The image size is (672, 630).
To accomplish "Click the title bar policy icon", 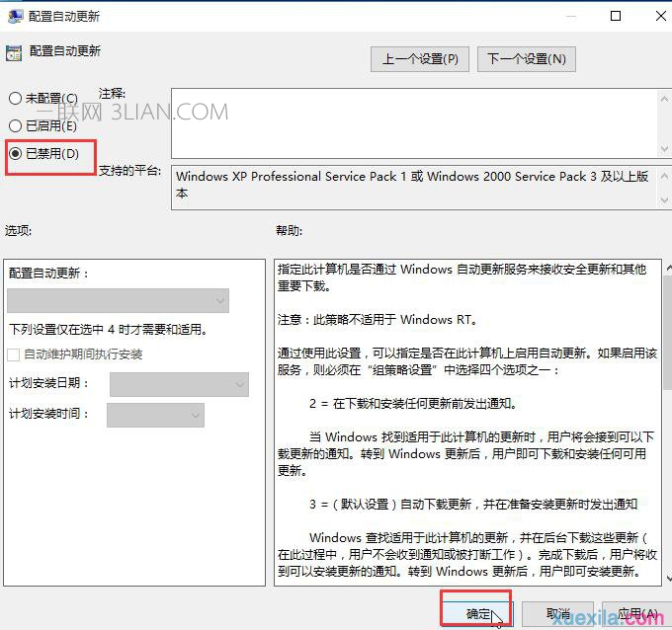I will click(16, 16).
